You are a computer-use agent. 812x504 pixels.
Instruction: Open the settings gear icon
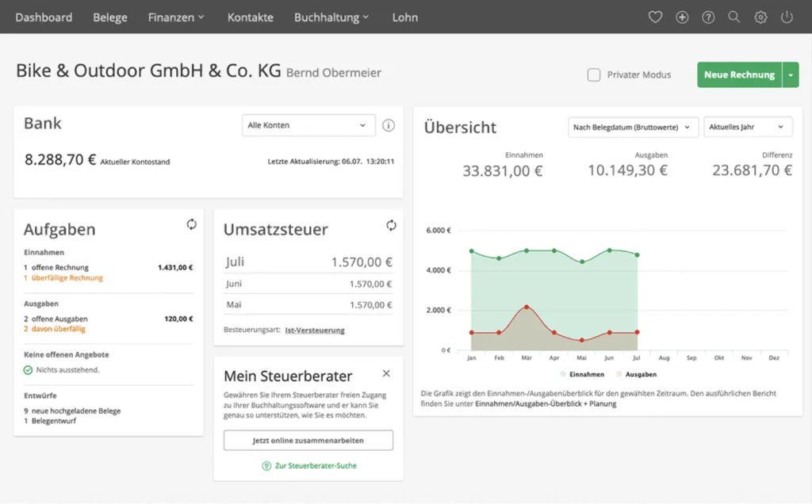pyautogui.click(x=760, y=17)
